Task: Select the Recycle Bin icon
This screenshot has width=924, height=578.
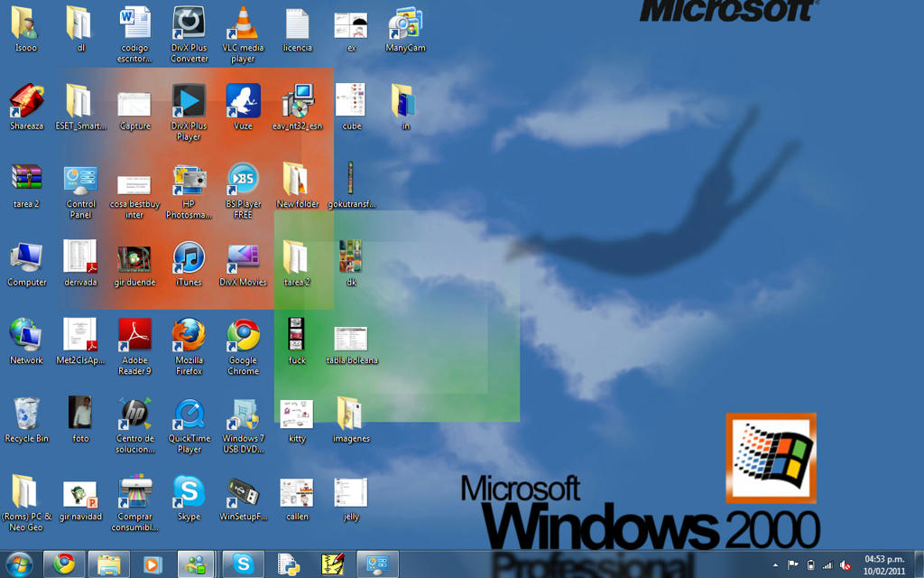Action: [26, 415]
